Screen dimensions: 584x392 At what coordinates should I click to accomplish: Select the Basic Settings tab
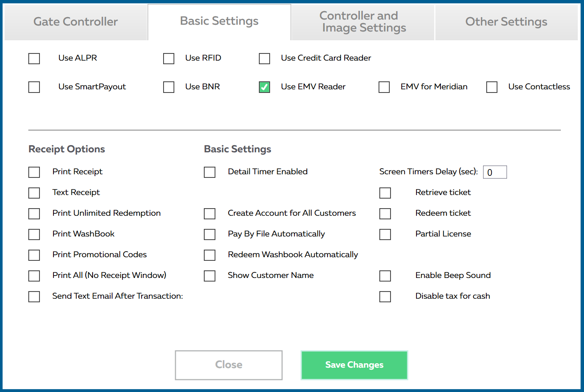[x=219, y=21]
